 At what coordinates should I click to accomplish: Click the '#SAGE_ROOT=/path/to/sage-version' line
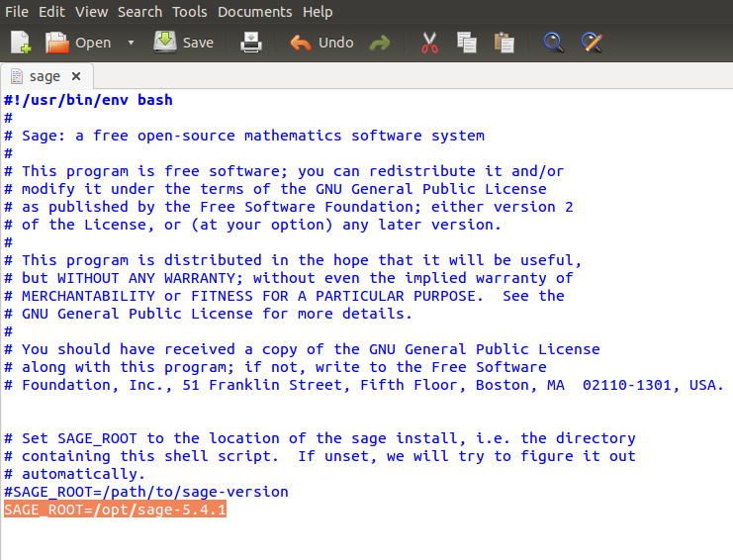tap(146, 492)
